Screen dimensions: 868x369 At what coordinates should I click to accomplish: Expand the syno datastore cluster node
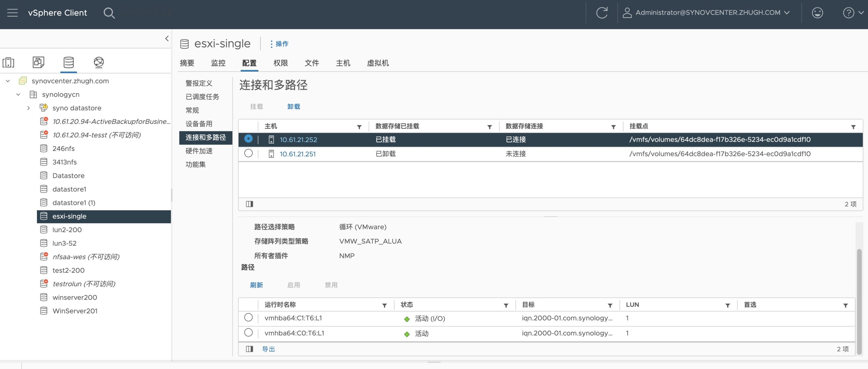[28, 108]
